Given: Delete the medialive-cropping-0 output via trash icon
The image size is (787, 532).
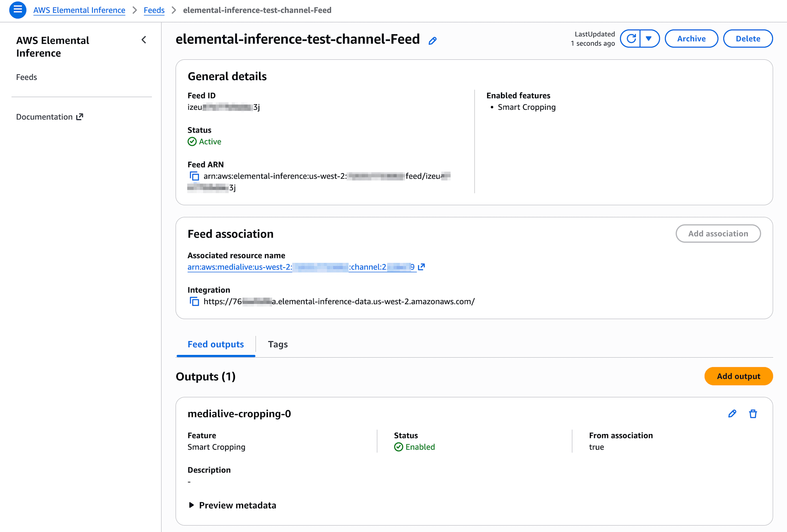Looking at the screenshot, I should 753,414.
